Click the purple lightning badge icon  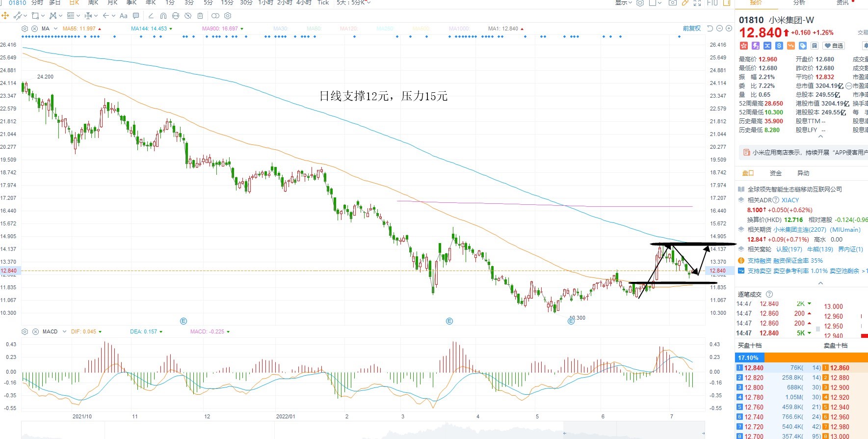point(756,46)
